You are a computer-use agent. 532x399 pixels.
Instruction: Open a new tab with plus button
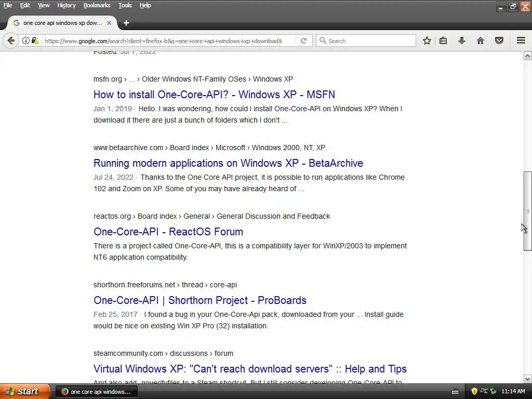tap(126, 23)
